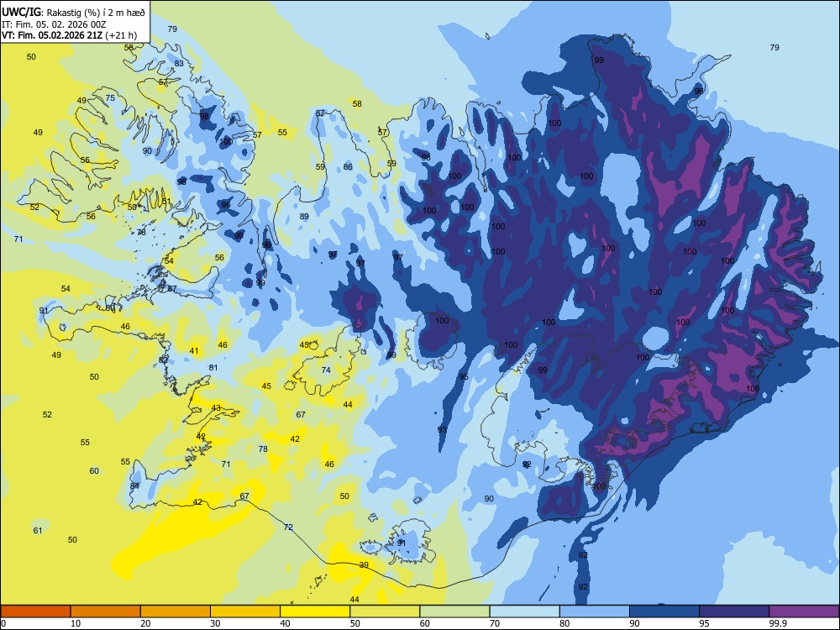Screen dimensions: 840x630
Task: Click the humidity value '72' on the map
Action: [x=288, y=528]
